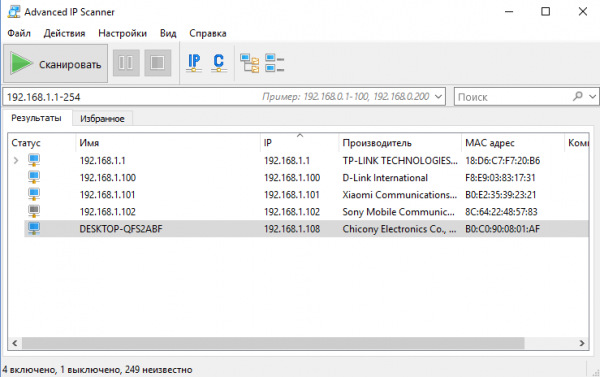Screen dimensions: 600x377
Task: Expand the 192.168.1.1 device row
Action: tap(16, 160)
